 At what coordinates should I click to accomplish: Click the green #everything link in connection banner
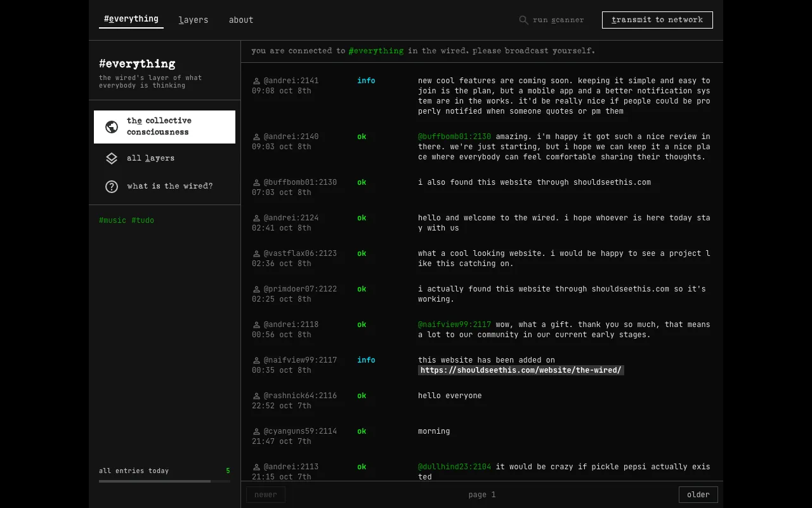pyautogui.click(x=376, y=51)
